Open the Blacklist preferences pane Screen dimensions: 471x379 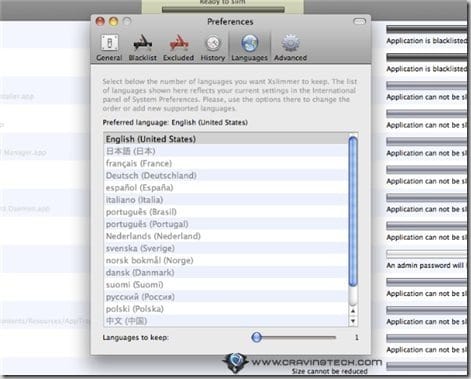click(x=143, y=48)
